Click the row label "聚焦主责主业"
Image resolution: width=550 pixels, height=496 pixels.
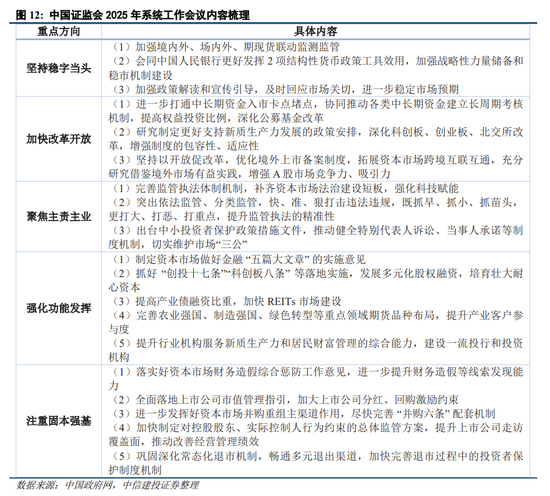pyautogui.click(x=59, y=216)
